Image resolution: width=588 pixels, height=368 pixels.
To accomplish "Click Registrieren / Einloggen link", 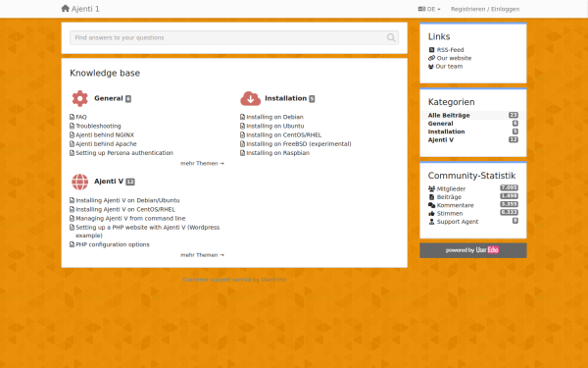I will coord(485,9).
